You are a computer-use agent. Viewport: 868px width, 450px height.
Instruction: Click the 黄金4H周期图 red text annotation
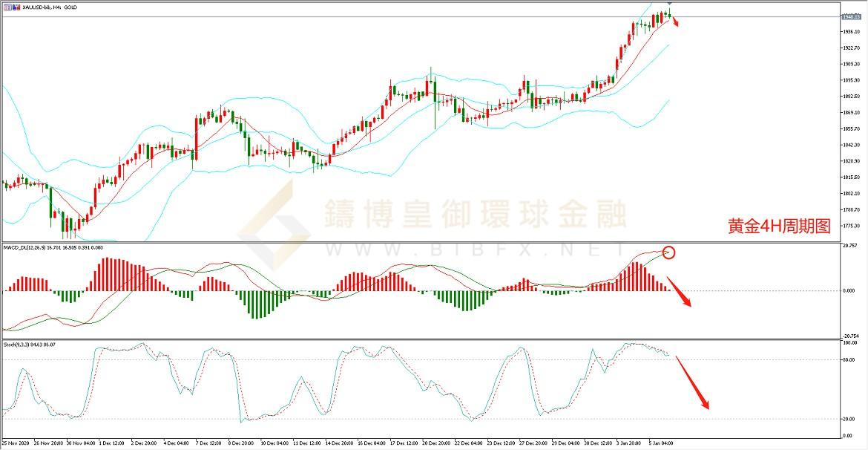(780, 227)
